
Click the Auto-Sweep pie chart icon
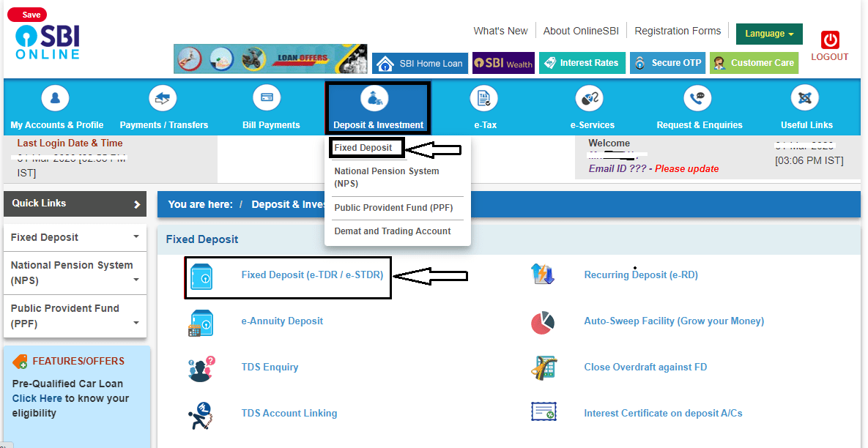(543, 322)
